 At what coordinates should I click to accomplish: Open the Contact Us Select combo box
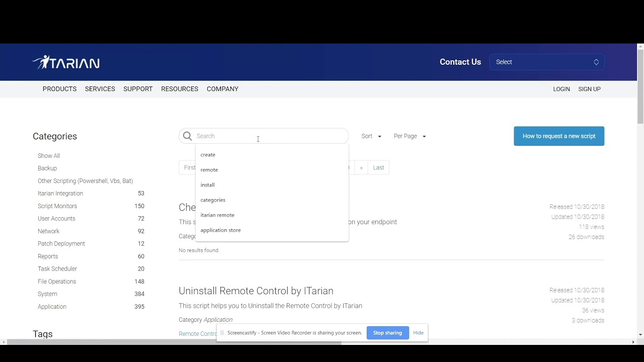point(547,62)
